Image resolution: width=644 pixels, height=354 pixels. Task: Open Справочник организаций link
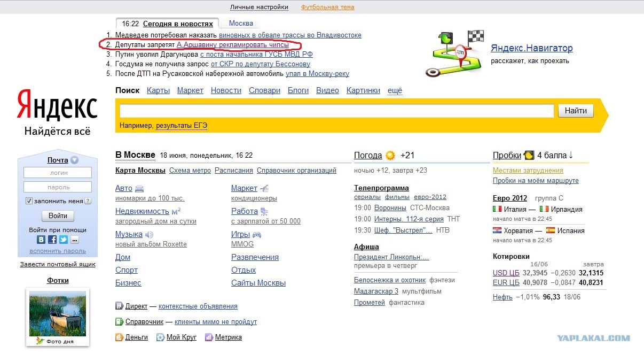point(296,171)
